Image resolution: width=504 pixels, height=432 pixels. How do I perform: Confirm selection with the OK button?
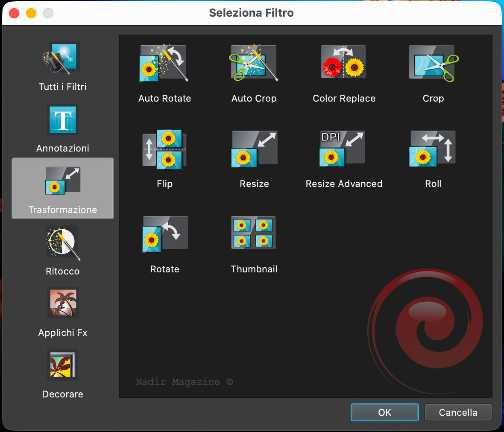[x=384, y=412]
